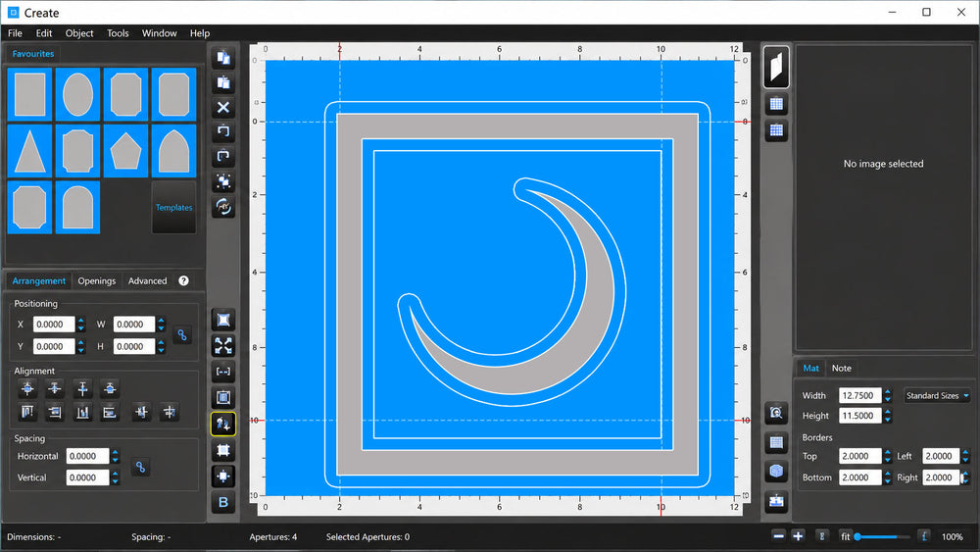980x552 pixels.
Task: Click the expand arrows icon in the toolbar
Action: coord(223,346)
